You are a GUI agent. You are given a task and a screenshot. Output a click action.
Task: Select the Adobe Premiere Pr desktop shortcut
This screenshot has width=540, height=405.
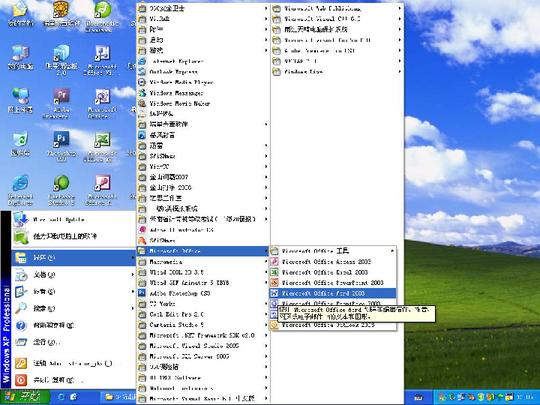[x=61, y=103]
